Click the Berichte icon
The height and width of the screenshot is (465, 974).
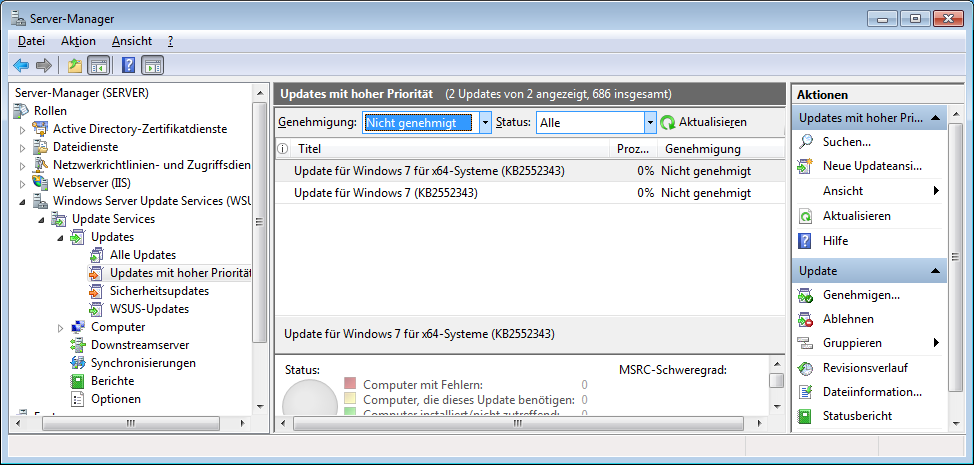pyautogui.click(x=78, y=381)
